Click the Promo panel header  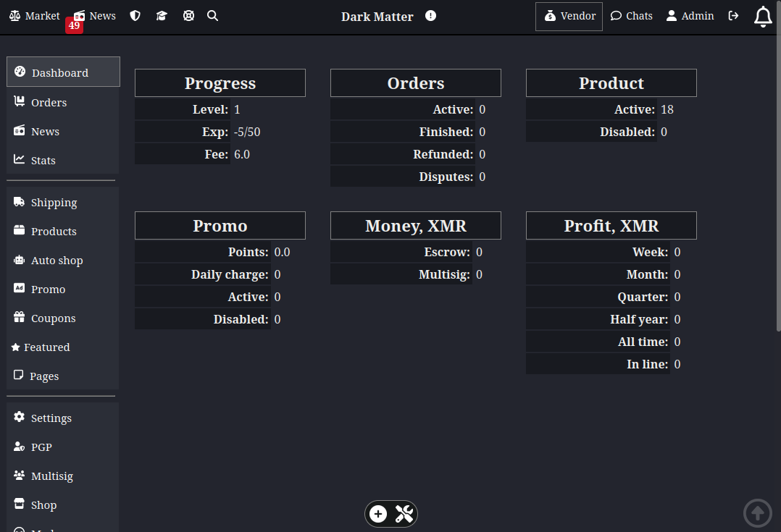(x=220, y=225)
